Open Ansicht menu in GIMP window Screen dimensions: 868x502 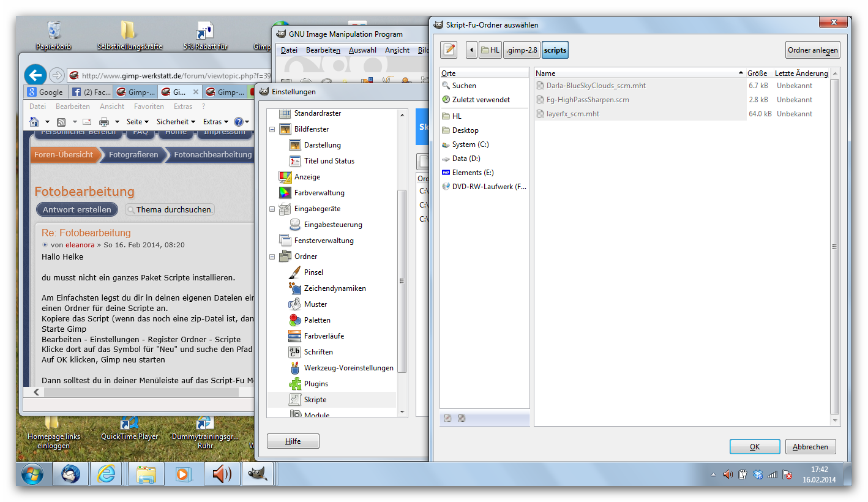pos(397,50)
